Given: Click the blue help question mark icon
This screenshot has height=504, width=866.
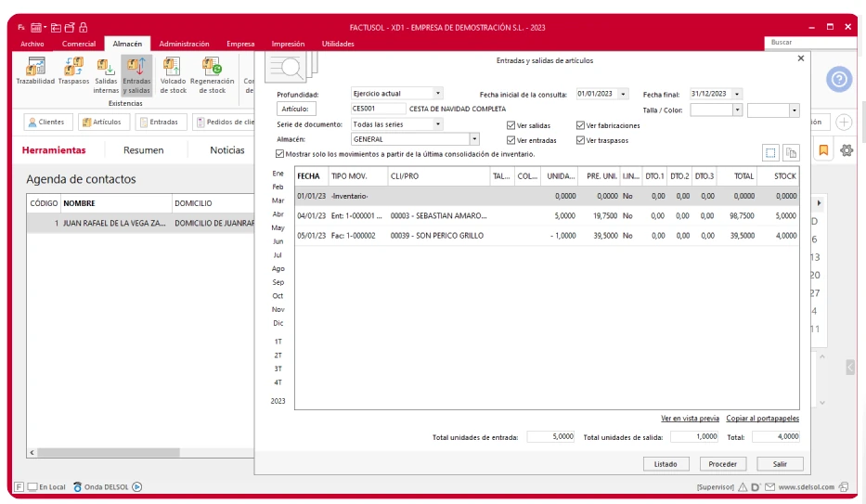Looking at the screenshot, I should pos(838,81).
